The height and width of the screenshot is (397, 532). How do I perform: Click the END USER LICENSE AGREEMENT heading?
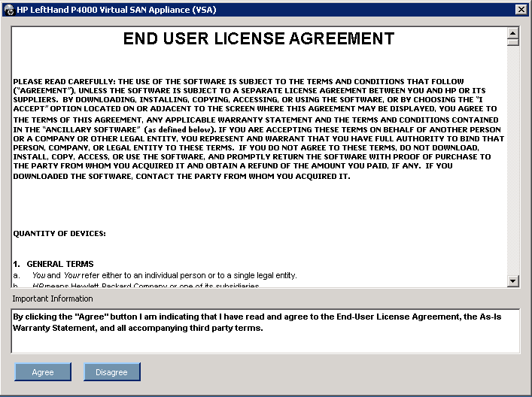coord(259,38)
